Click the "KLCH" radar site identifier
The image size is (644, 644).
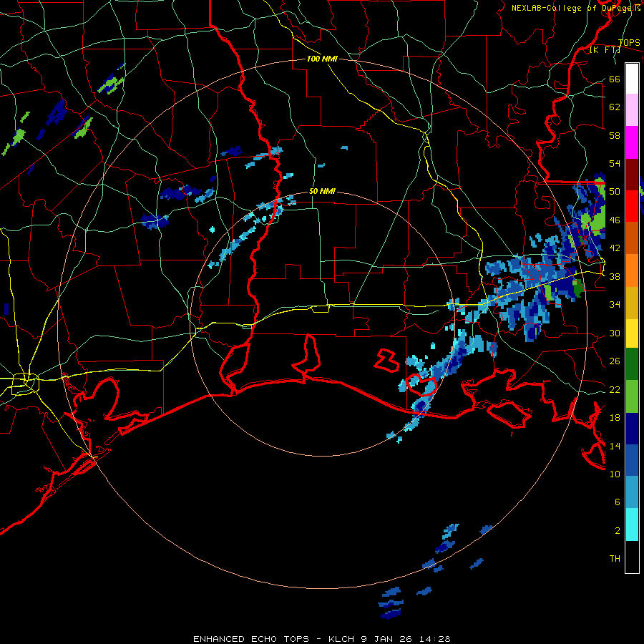coord(340,639)
